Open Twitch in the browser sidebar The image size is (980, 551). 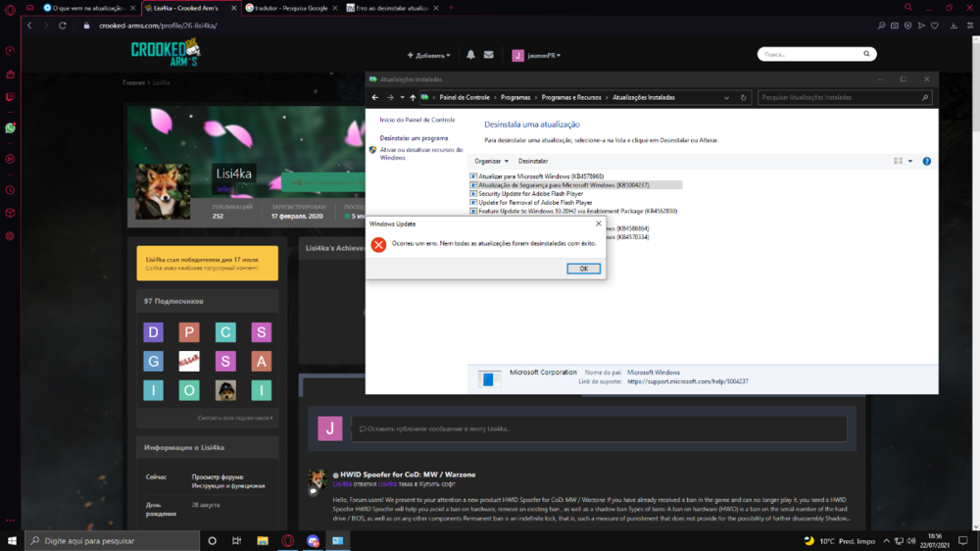point(10,96)
